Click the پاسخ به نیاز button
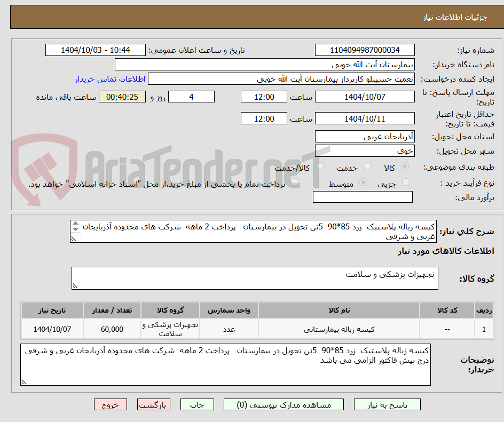 click(387, 404)
